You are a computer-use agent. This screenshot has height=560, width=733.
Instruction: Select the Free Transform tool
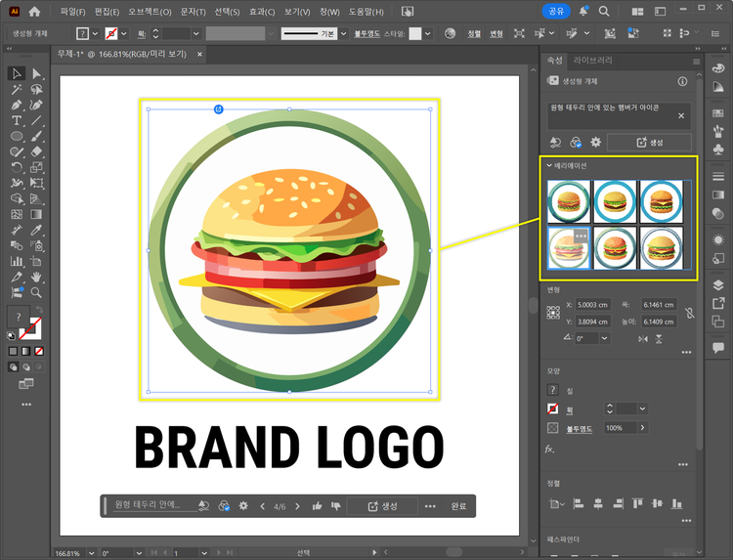pyautogui.click(x=36, y=183)
